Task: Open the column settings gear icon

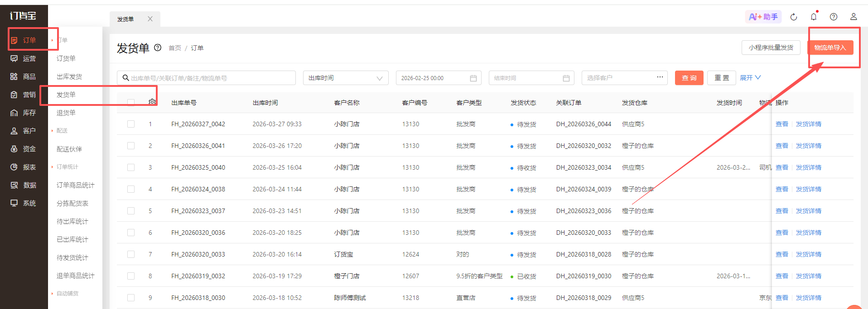Action: (152, 102)
